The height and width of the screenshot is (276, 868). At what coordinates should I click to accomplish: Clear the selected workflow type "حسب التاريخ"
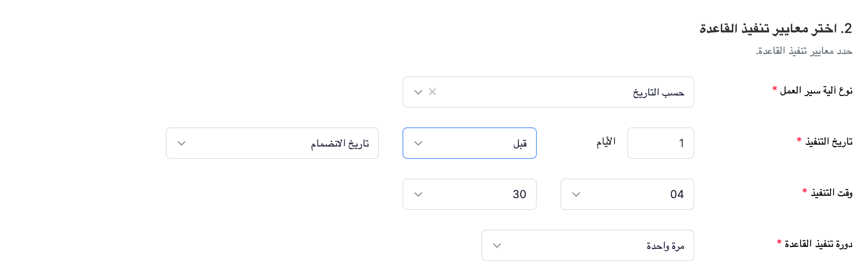tap(432, 92)
